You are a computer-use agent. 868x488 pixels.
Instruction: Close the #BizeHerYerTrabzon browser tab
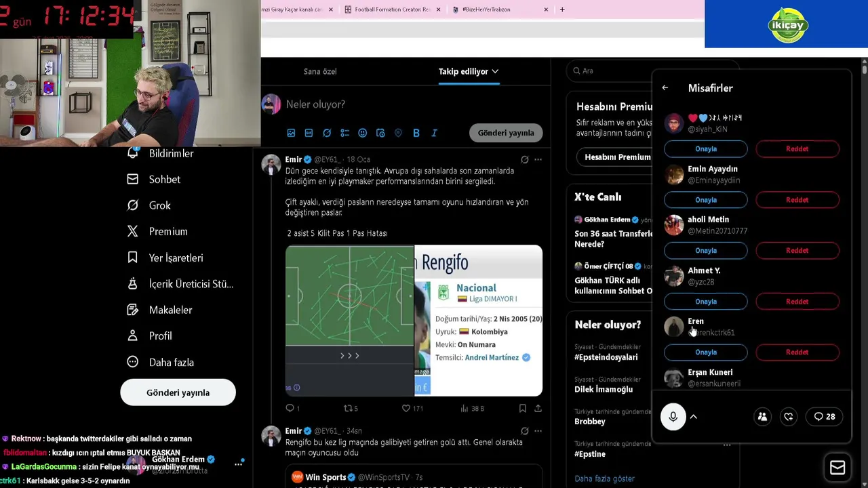546,9
